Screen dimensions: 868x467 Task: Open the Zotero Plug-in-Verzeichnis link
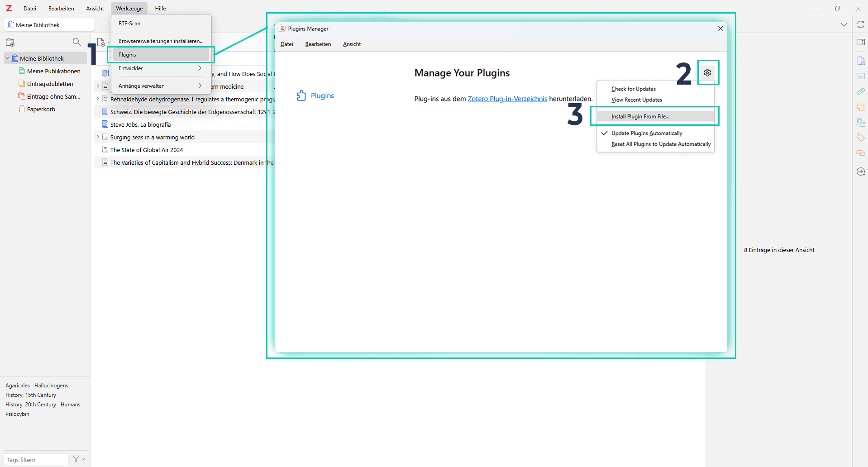507,99
